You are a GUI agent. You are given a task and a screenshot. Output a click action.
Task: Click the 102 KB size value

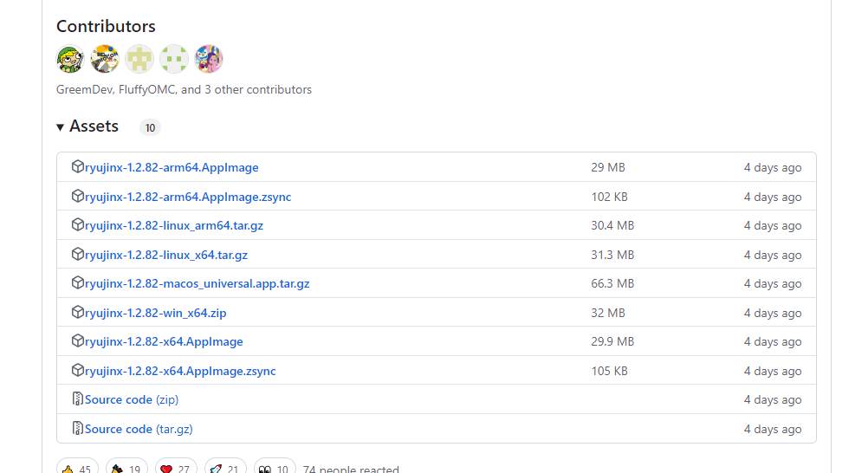609,197
